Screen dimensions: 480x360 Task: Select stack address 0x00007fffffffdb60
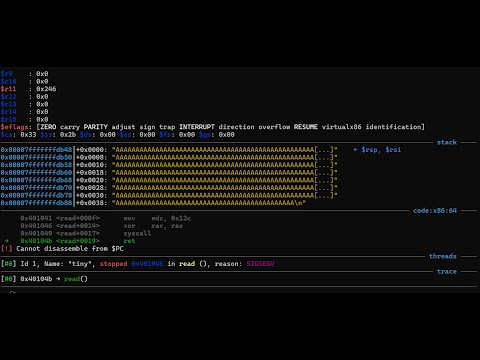pos(36,173)
